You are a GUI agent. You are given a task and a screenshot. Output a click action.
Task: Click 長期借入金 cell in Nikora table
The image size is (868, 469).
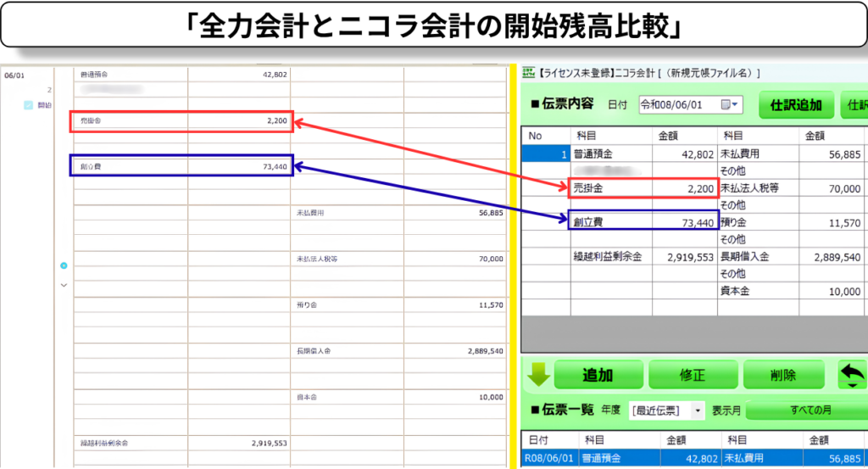point(759,257)
